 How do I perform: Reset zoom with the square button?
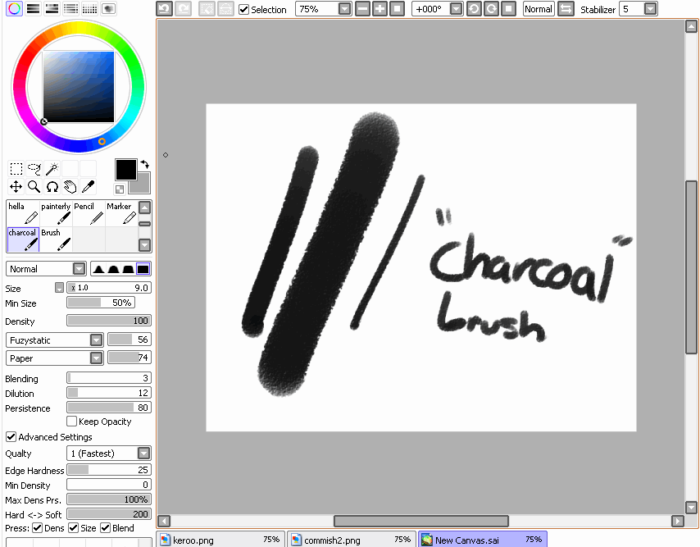(397, 9)
